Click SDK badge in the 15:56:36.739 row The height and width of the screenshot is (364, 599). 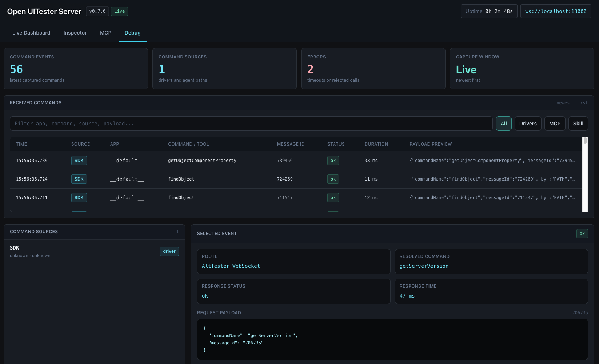pyautogui.click(x=79, y=161)
